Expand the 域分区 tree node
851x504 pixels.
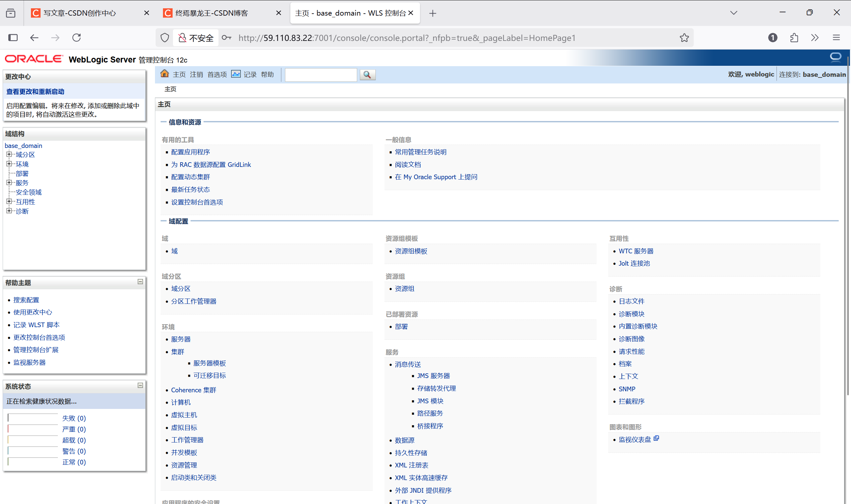click(x=9, y=154)
